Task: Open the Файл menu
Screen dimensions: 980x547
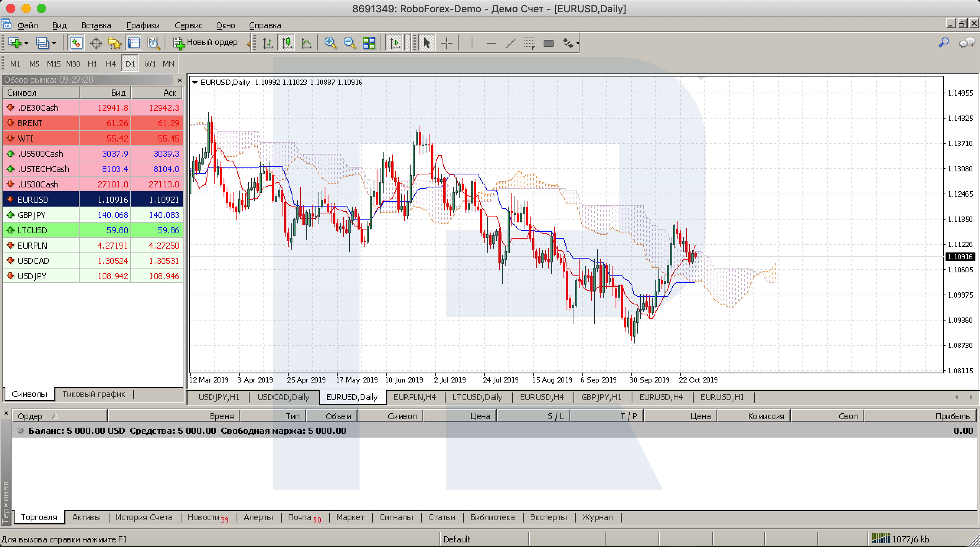Action: click(x=28, y=25)
